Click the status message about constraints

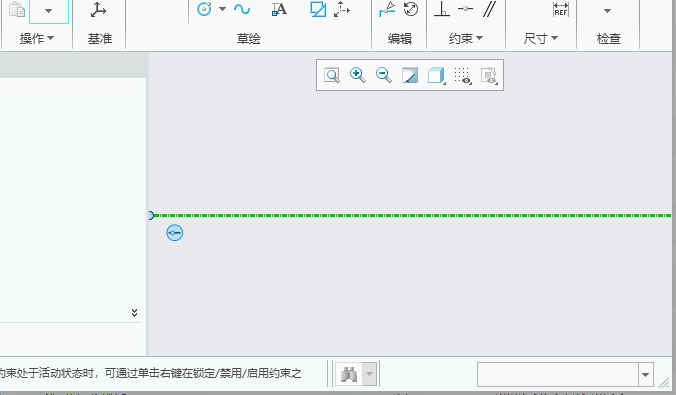[150, 373]
